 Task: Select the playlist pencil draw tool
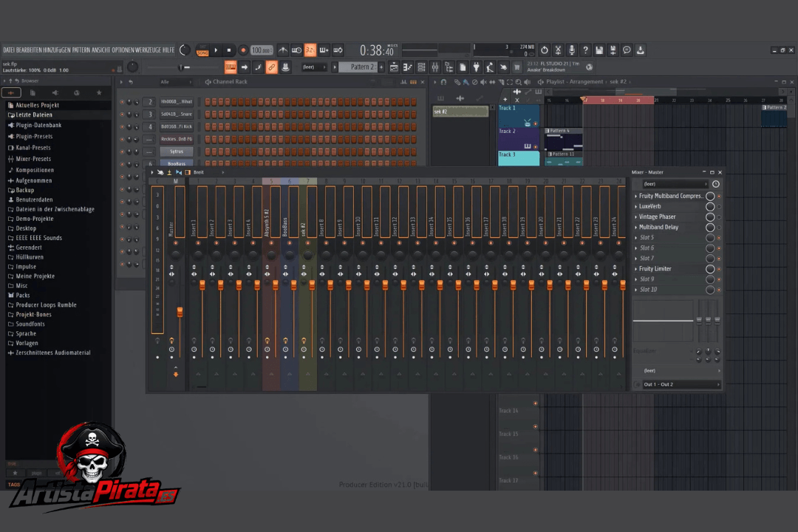[457, 81]
